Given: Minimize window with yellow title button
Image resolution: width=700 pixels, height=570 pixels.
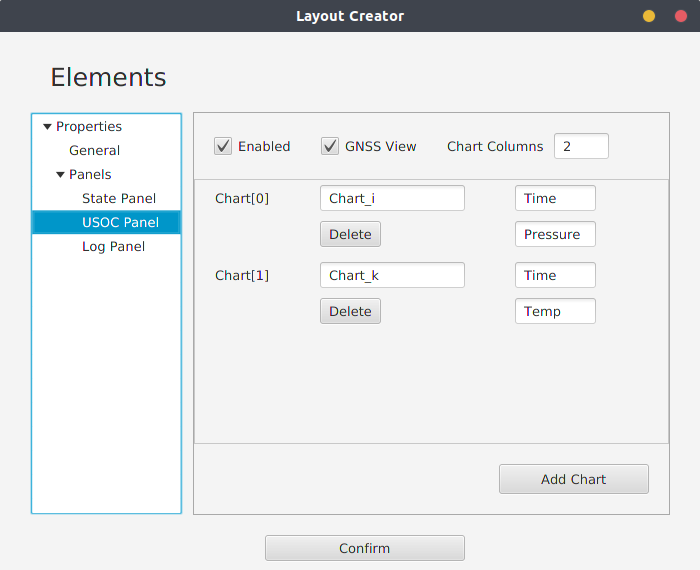Looking at the screenshot, I should coord(649,16).
